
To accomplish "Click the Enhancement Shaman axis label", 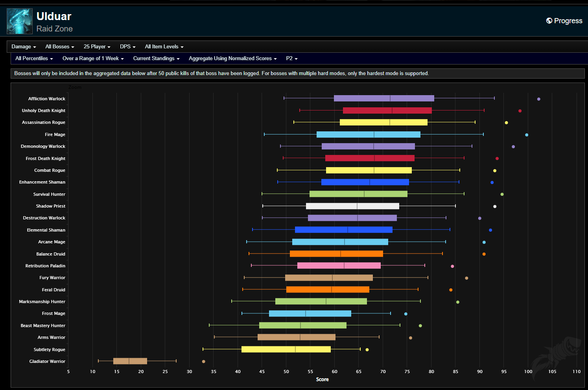I will pos(42,182).
